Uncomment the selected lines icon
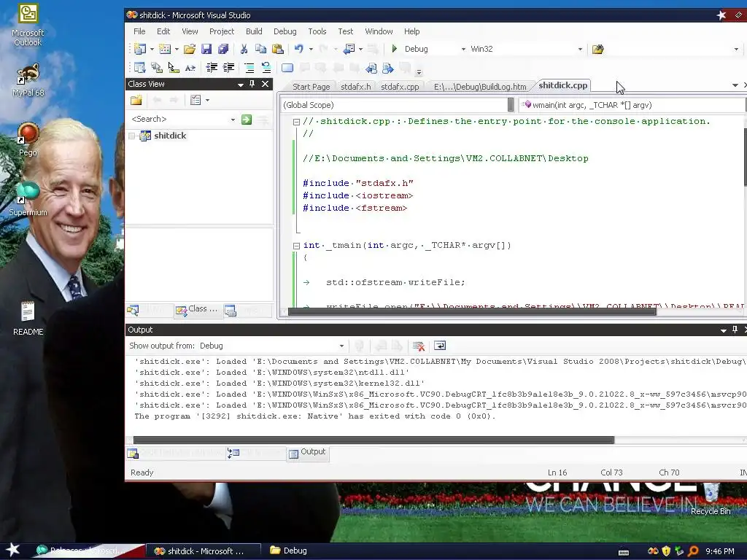747x560 pixels. 266,68
